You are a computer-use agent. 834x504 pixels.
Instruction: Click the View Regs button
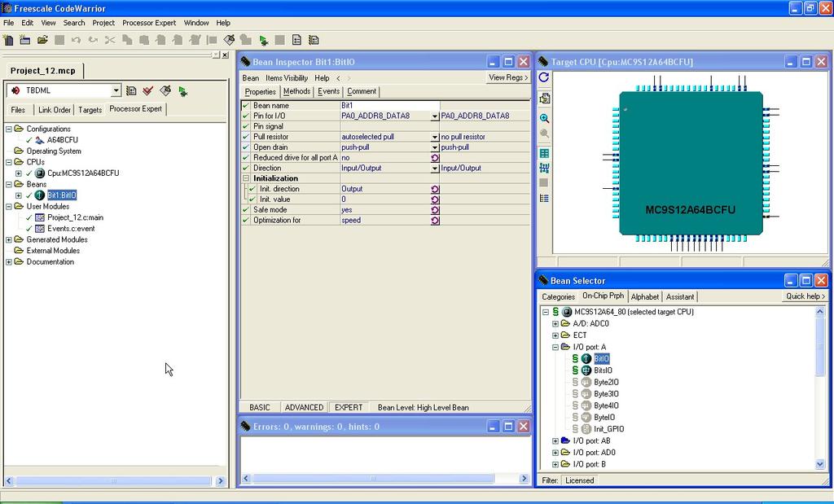coord(508,77)
